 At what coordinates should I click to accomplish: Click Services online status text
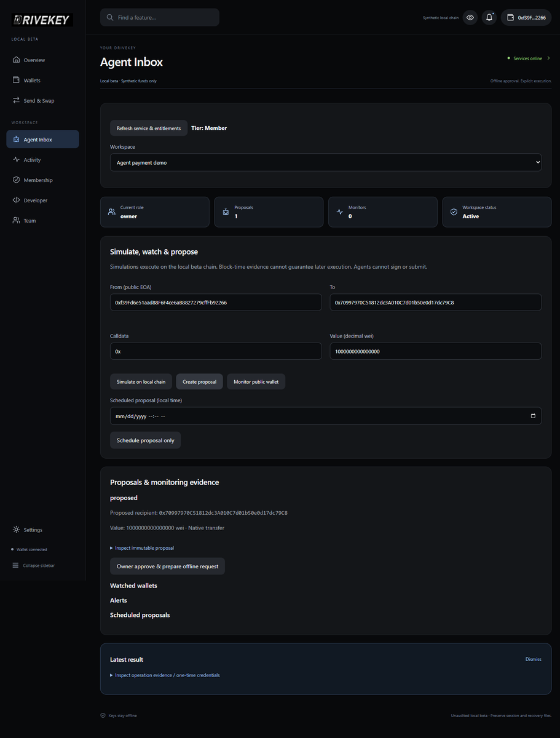click(527, 58)
